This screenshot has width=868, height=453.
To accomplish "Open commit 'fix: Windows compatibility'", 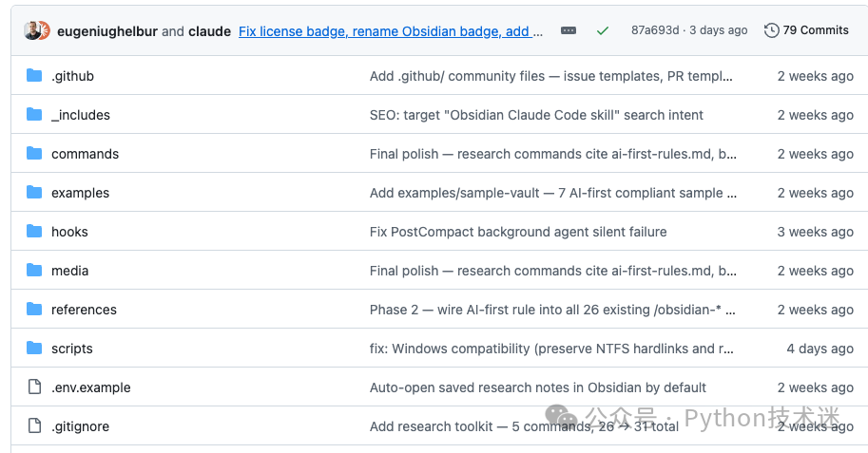I will [x=551, y=349].
